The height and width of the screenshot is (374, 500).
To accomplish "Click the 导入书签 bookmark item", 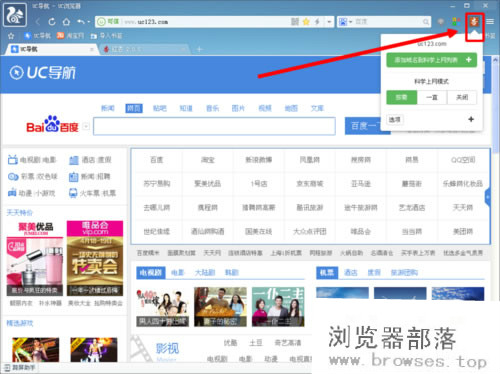I will tap(106, 36).
